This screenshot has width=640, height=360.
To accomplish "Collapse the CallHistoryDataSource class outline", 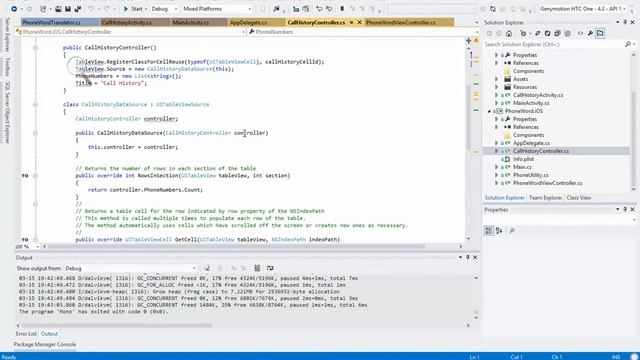I will 35,104.
